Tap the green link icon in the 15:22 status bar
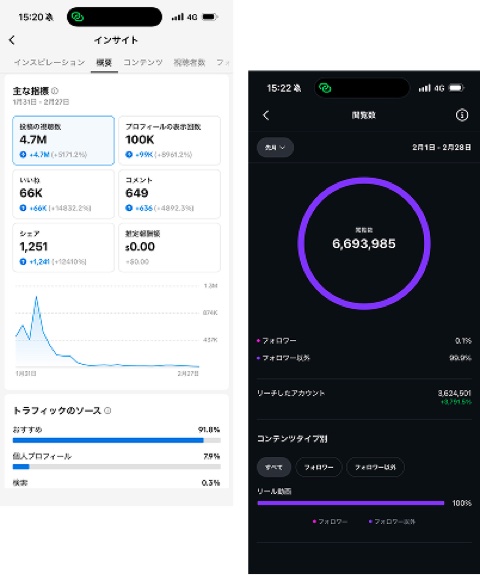480x575 pixels. tap(325, 88)
